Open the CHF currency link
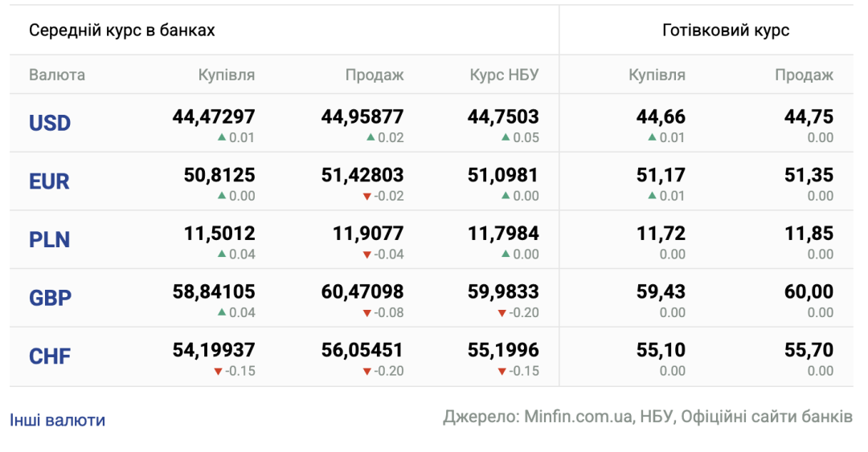The height and width of the screenshot is (452, 868). click(50, 356)
